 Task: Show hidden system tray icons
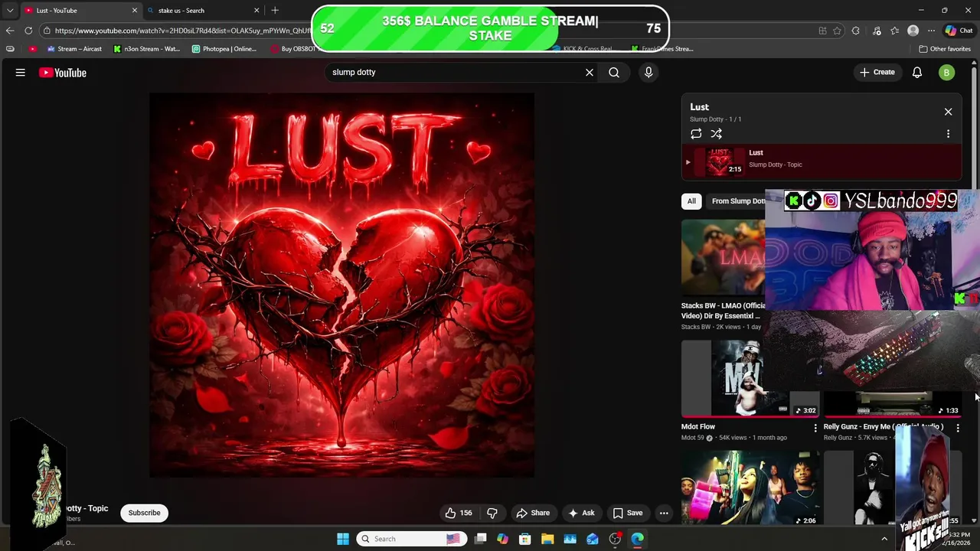[884, 539]
